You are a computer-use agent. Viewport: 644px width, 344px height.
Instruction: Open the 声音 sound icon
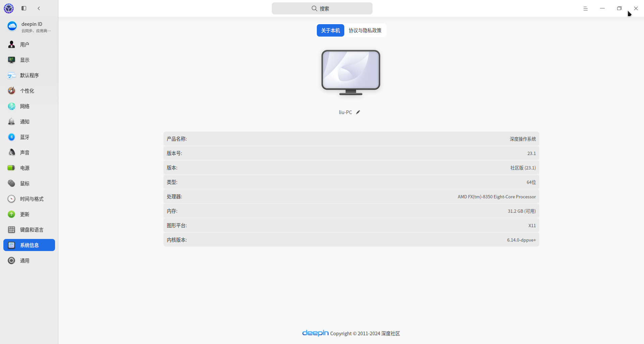(x=11, y=152)
